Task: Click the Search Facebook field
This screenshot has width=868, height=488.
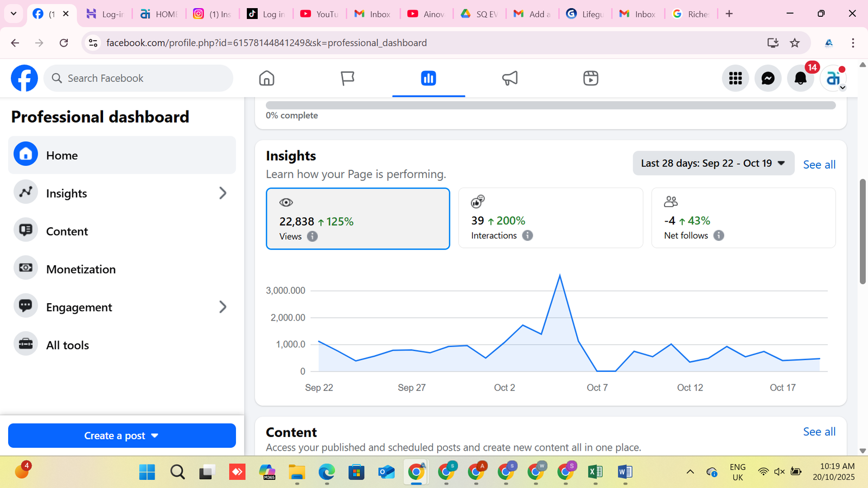Action: click(139, 78)
